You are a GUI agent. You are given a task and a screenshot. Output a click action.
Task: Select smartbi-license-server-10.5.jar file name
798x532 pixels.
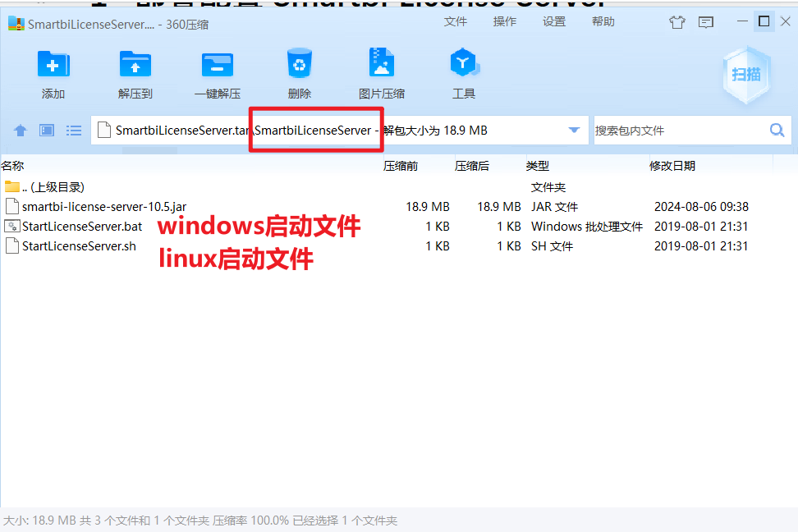pyautogui.click(x=104, y=207)
